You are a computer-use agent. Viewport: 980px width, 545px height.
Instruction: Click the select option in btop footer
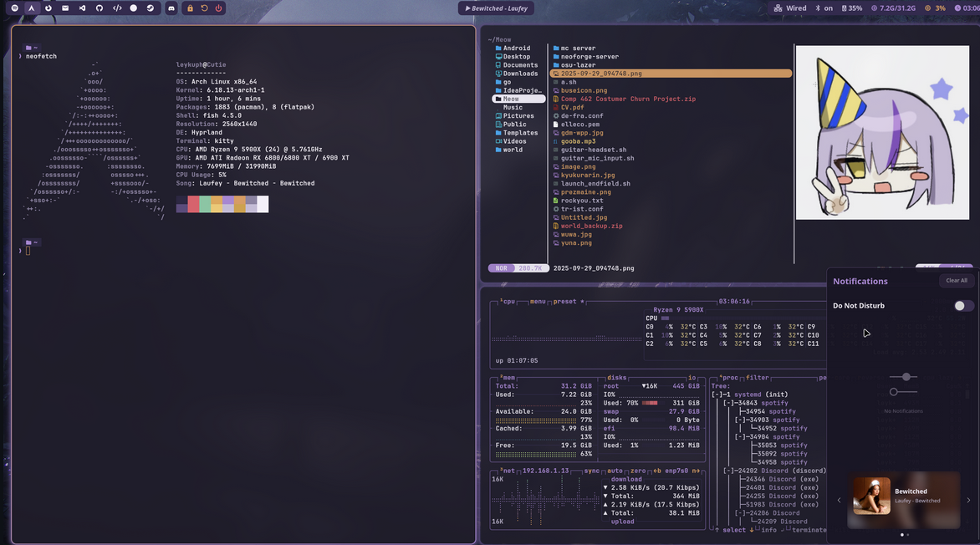[x=734, y=530]
